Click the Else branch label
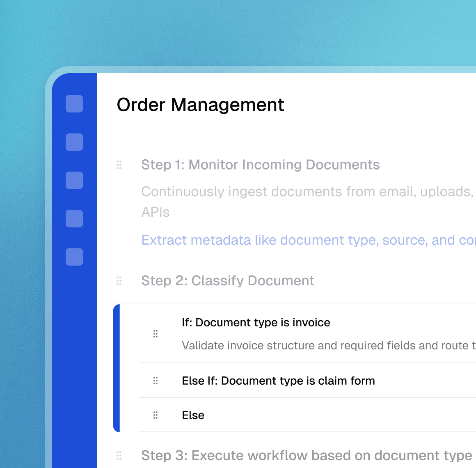This screenshot has height=468, width=476. pos(193,415)
